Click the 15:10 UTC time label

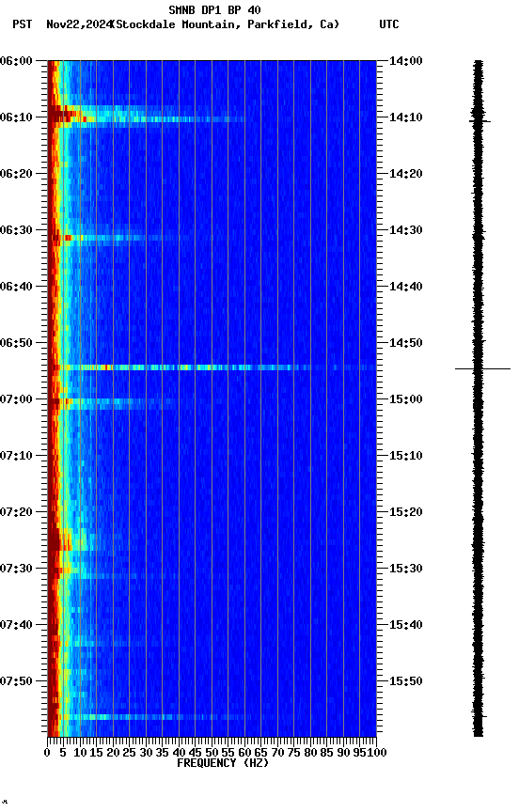406,456
